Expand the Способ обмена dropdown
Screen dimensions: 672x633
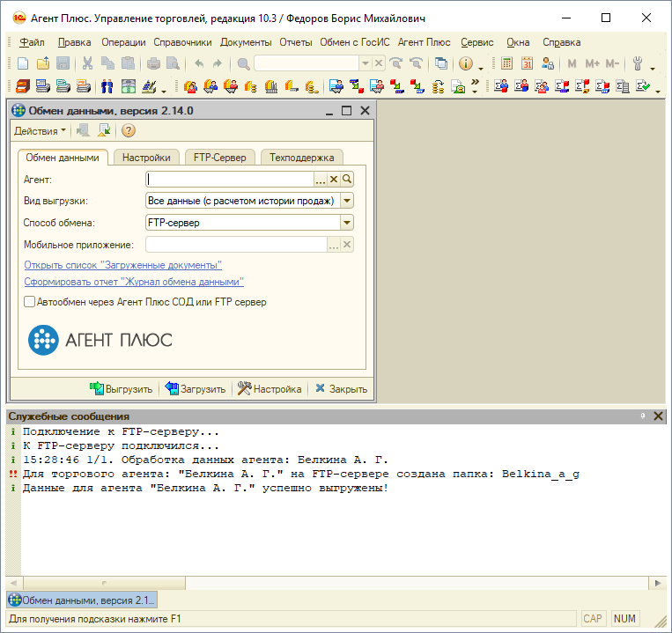pyautogui.click(x=347, y=222)
